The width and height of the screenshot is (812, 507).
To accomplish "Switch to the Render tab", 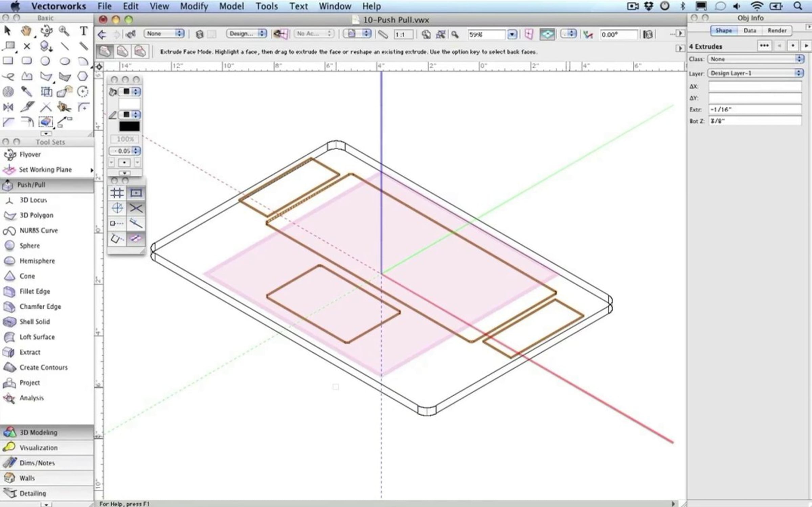I will tap(777, 30).
